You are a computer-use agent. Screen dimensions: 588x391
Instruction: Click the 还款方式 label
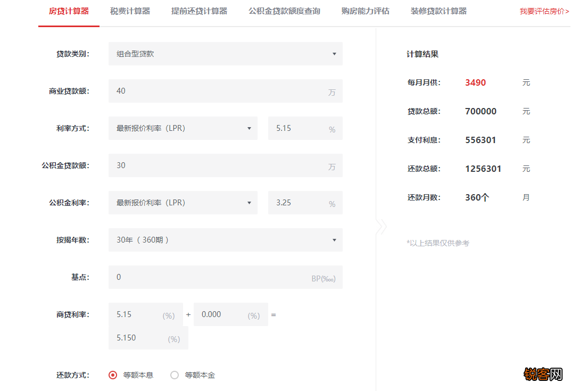pos(73,375)
